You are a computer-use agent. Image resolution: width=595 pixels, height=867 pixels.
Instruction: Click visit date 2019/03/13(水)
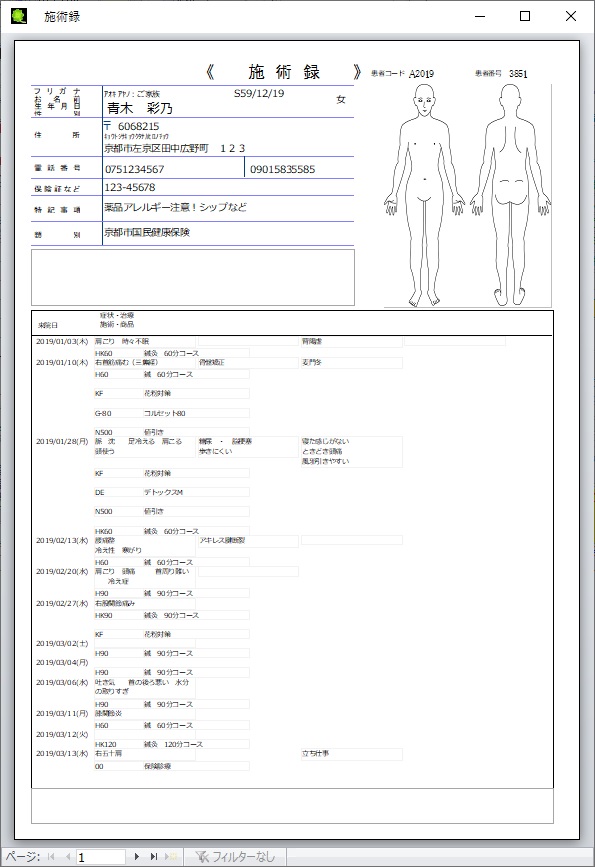[62, 754]
